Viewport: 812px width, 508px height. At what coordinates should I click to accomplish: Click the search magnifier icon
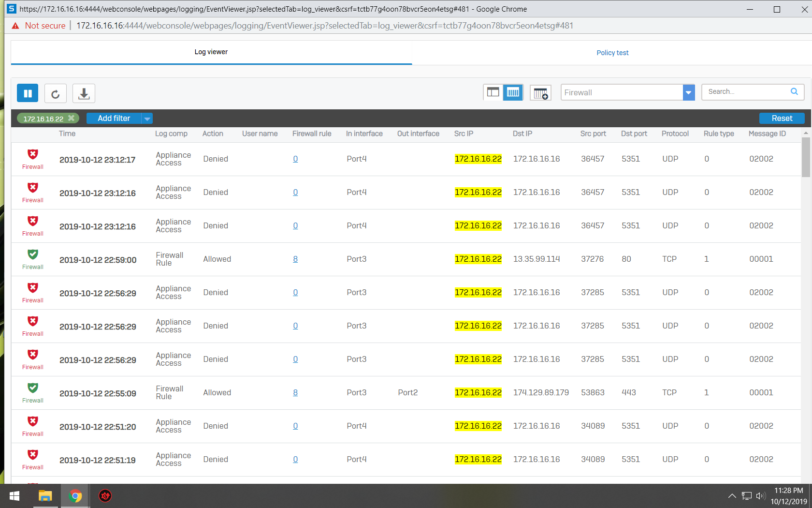click(x=794, y=91)
